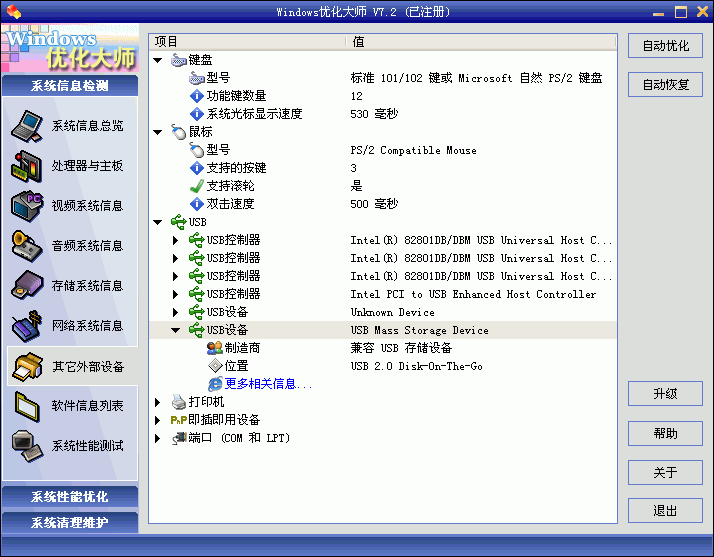Switch to 系统清理维护 section tab
This screenshot has height=557, width=714.
pyautogui.click(x=70, y=522)
